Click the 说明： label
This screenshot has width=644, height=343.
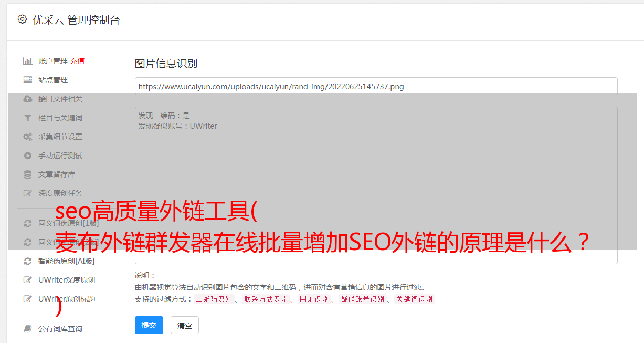pyautogui.click(x=145, y=275)
